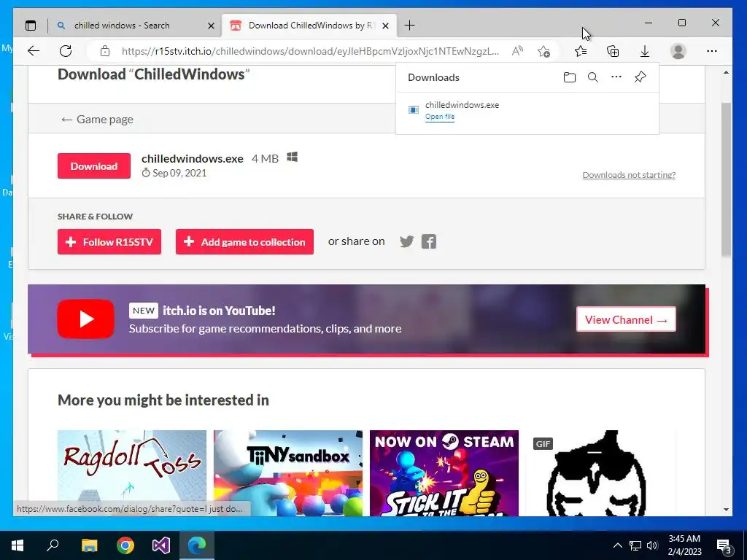Pin the Downloads panel

pyautogui.click(x=640, y=77)
